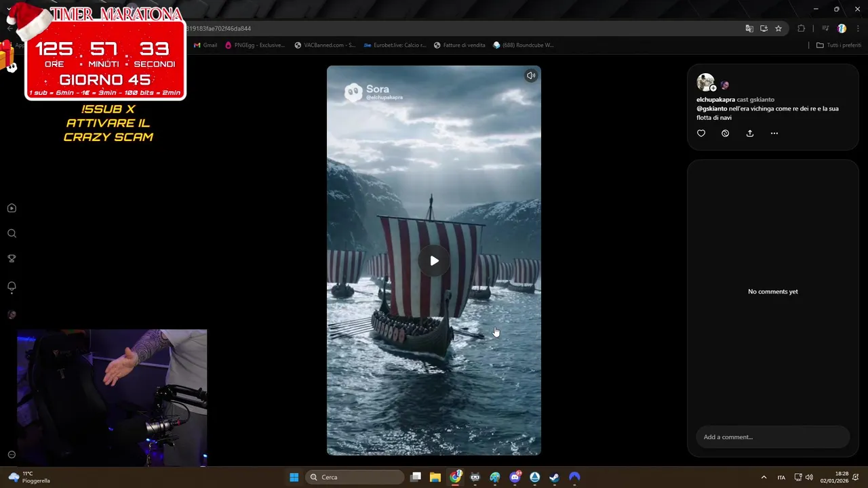The height and width of the screenshot is (488, 868).
Task: Focus the Add a comment field
Action: 772,437
